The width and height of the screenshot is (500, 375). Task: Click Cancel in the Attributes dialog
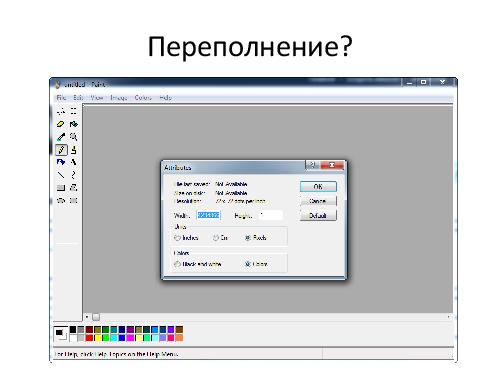point(318,201)
